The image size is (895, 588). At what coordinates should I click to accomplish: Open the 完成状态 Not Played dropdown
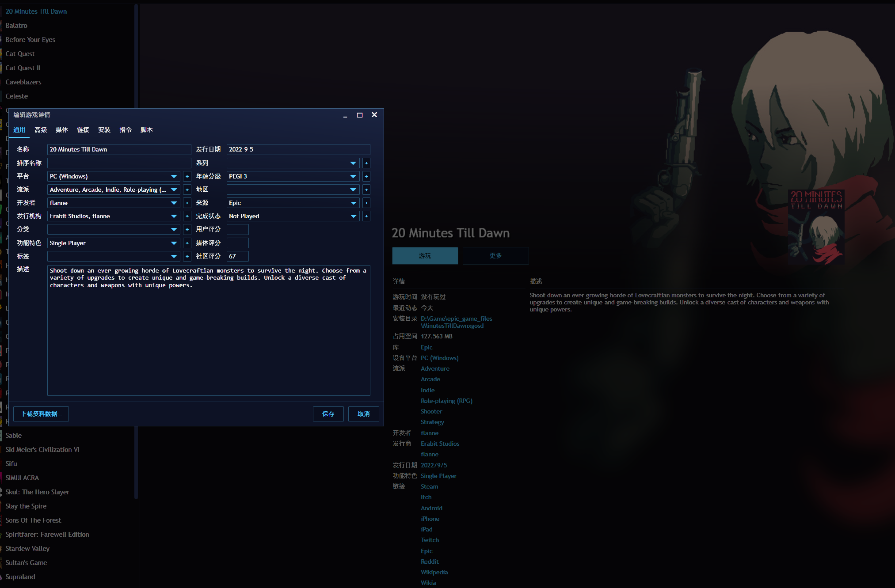[353, 216]
